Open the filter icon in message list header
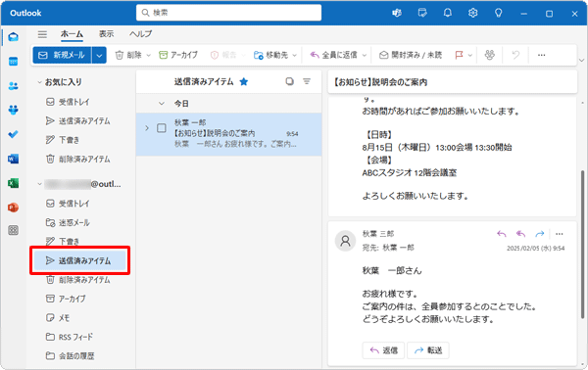The width and height of the screenshot is (588, 370). [307, 81]
